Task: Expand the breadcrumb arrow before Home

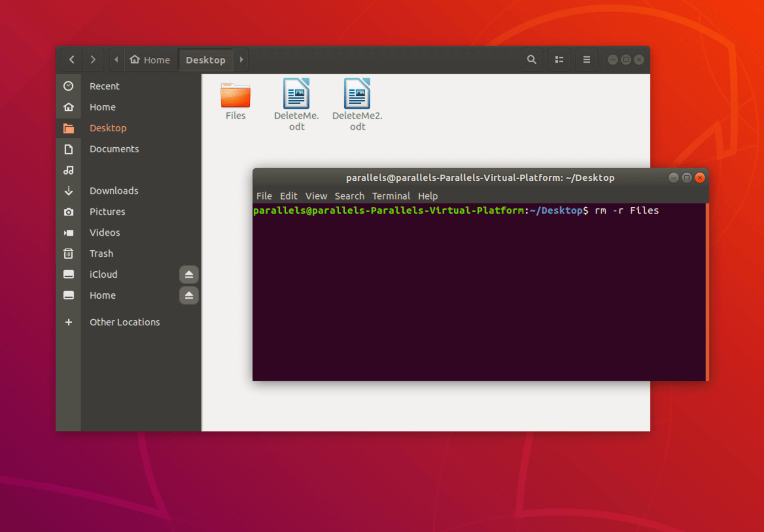Action: pyautogui.click(x=116, y=60)
